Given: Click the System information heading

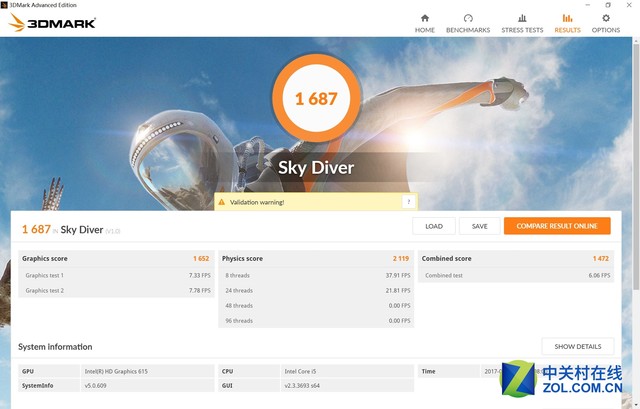Looking at the screenshot, I should 55,347.
